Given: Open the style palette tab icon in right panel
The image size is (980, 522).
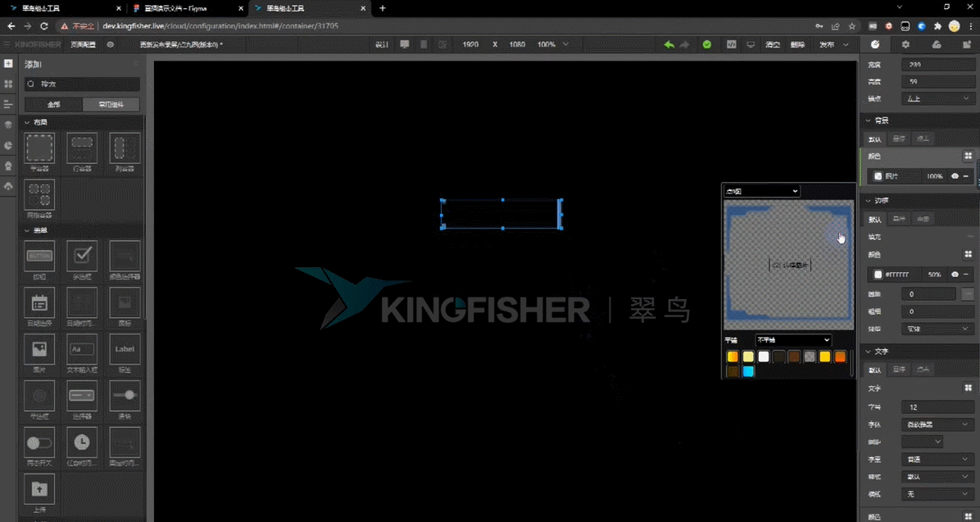Looking at the screenshot, I should pos(875,44).
